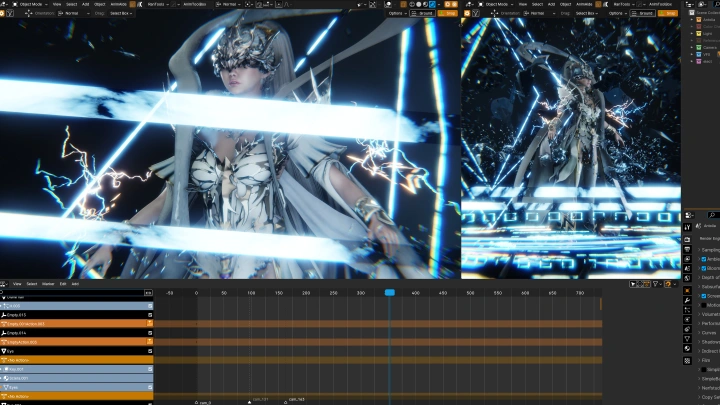This screenshot has width=720, height=405.
Task: Open the Render properties tab
Action: [x=687, y=239]
